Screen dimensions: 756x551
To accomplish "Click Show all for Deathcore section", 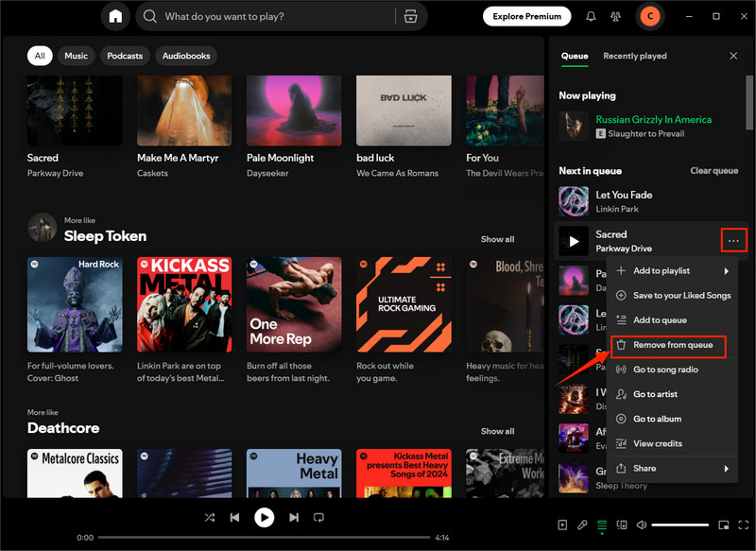I will coord(497,432).
